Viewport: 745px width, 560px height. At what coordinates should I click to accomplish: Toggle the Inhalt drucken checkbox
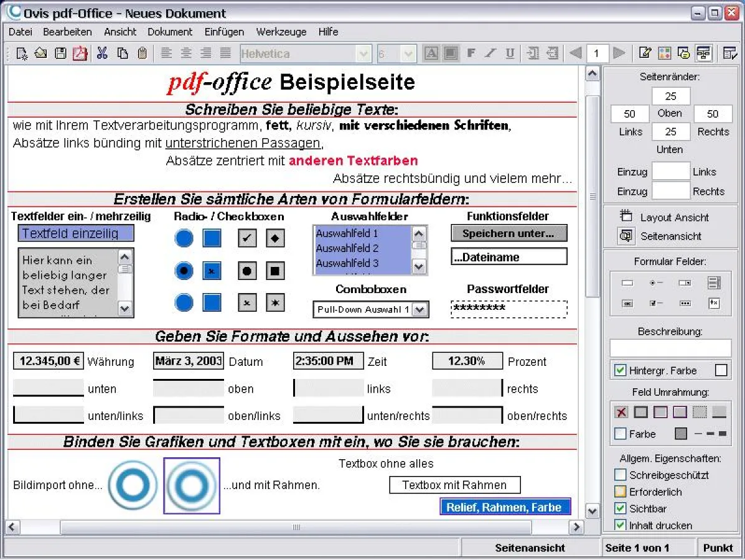click(620, 525)
